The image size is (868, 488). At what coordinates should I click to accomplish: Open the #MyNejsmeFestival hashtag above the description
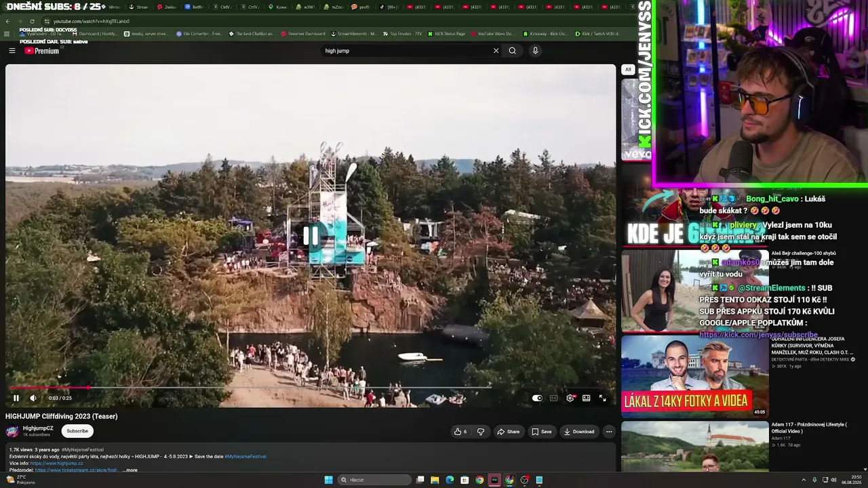[83, 449]
